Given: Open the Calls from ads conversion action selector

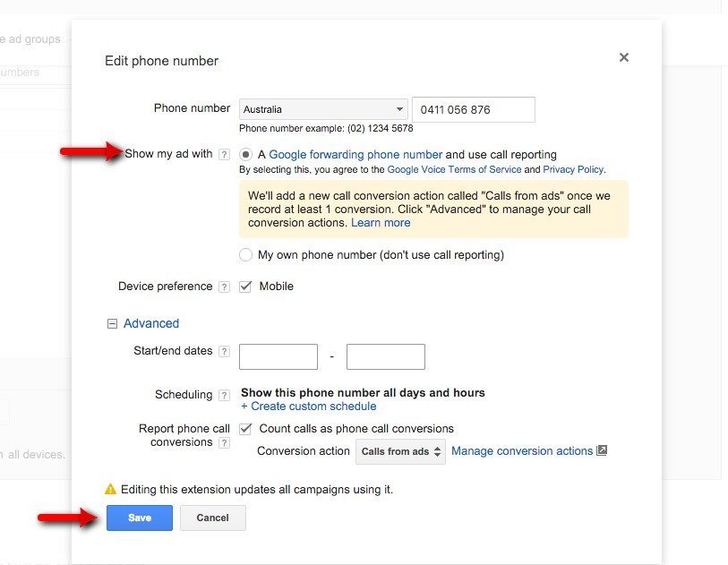Looking at the screenshot, I should point(400,451).
